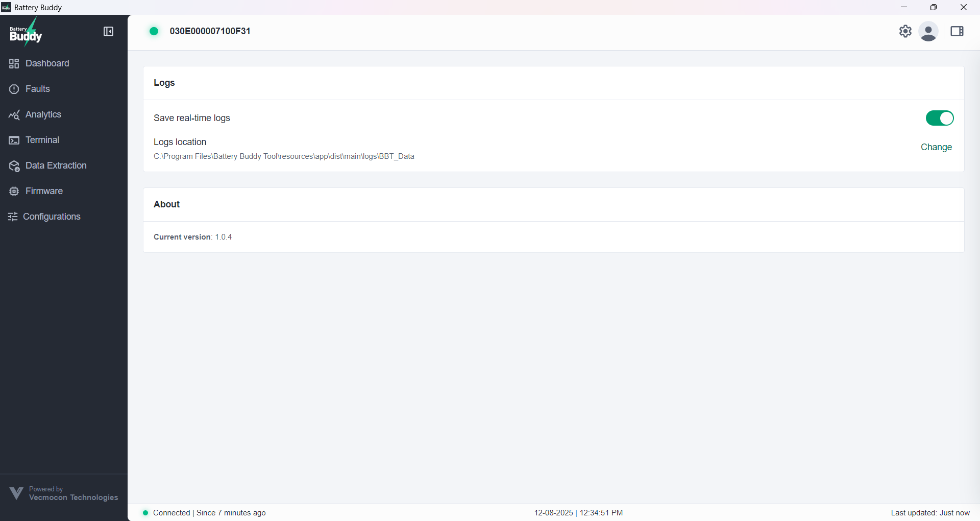The width and height of the screenshot is (980, 521).
Task: Click the Firmware chip icon
Action: pos(14,191)
